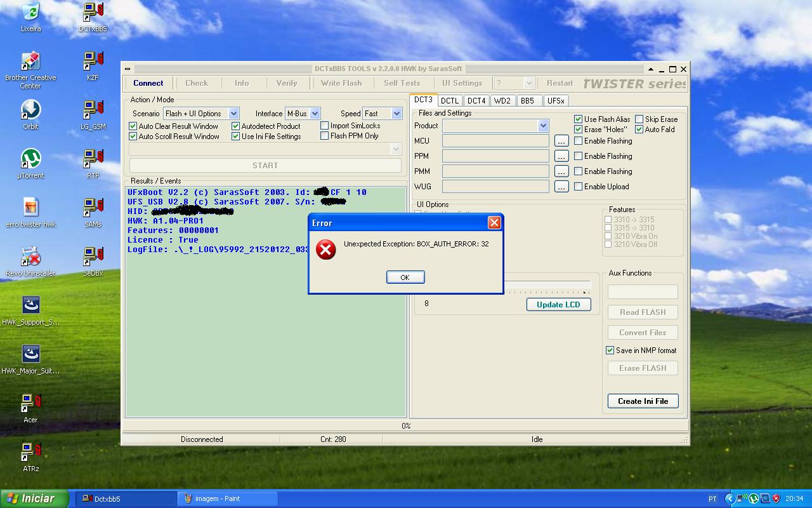This screenshot has width=812, height=508.
Task: Click the roll-up arrow in DCTxBB5 title bar
Action: [650, 69]
